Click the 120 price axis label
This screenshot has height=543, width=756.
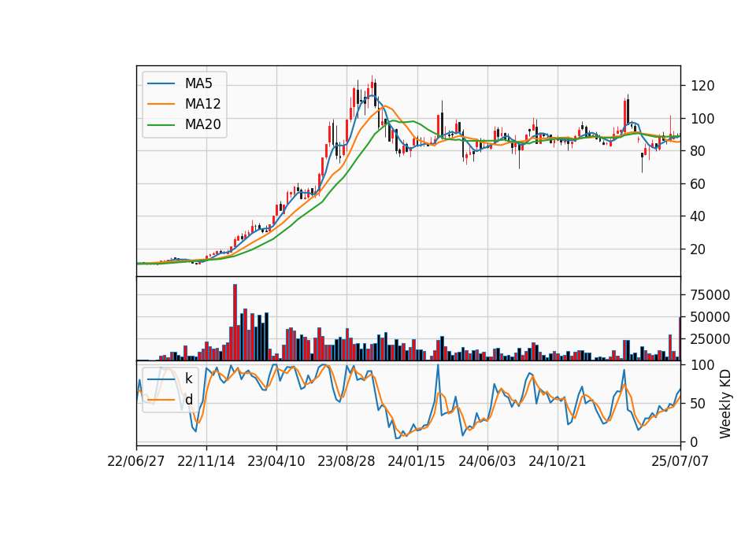point(702,87)
